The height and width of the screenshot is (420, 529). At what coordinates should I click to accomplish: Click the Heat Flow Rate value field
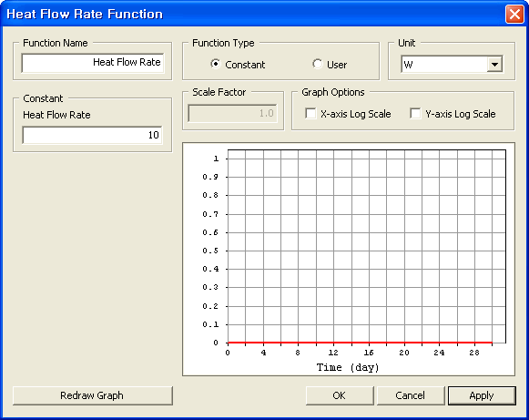93,135
